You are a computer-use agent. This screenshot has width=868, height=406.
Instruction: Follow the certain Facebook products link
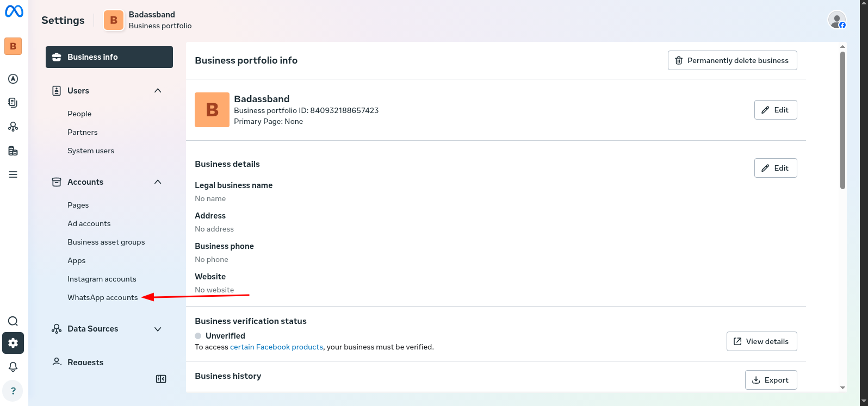click(x=276, y=347)
